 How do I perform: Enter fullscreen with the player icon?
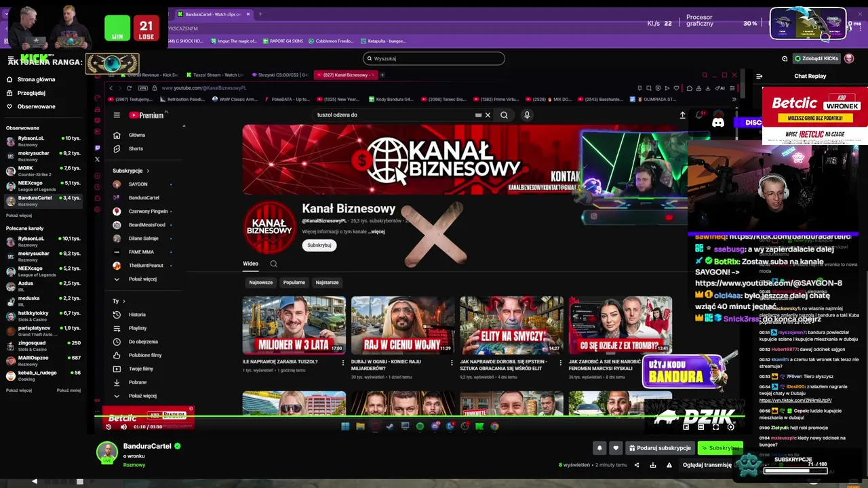pyautogui.click(x=715, y=427)
